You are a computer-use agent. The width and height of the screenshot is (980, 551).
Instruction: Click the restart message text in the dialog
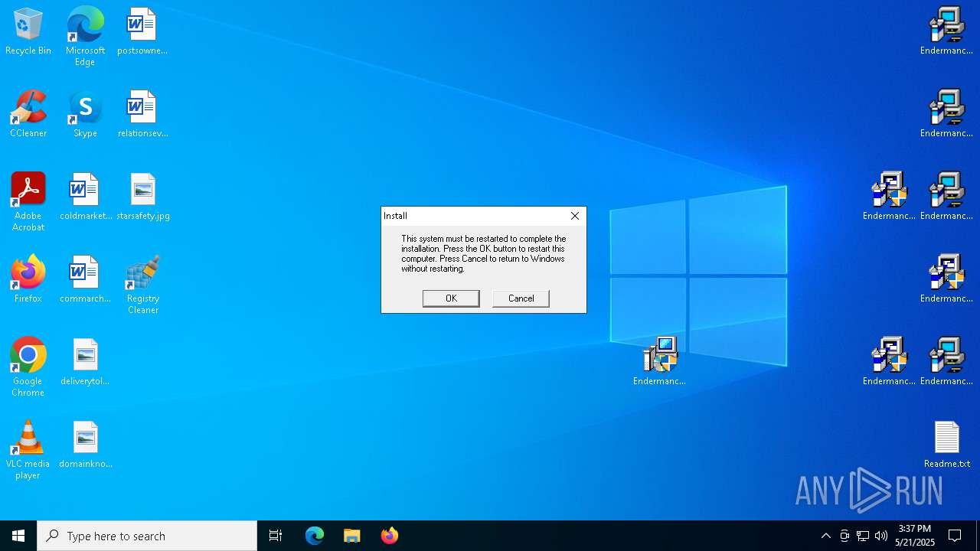484,253
